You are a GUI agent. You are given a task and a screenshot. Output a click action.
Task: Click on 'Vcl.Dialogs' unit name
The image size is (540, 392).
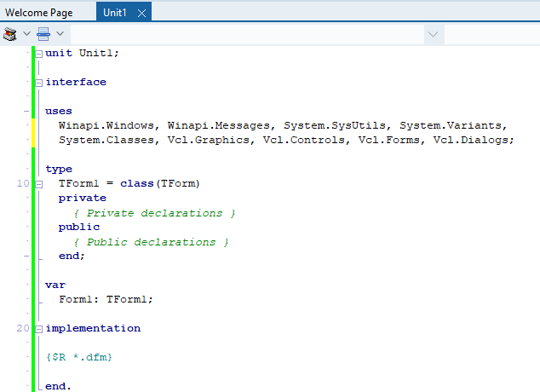tap(471, 140)
